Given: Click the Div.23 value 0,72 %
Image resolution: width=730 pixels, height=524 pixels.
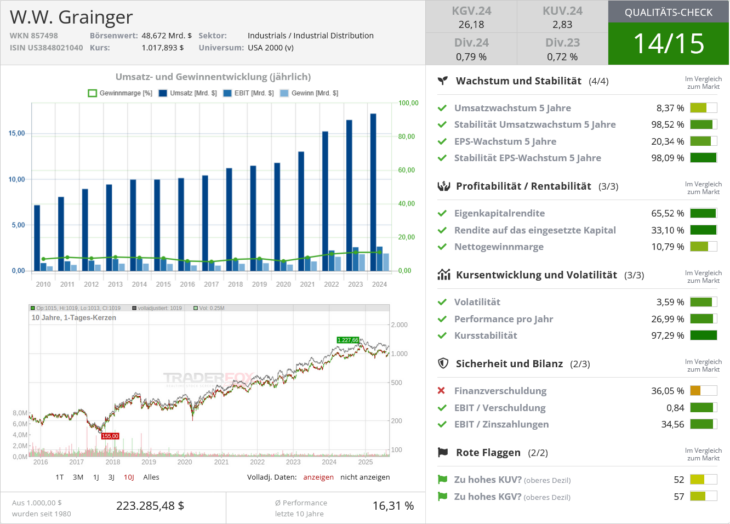Looking at the screenshot, I should [562, 57].
